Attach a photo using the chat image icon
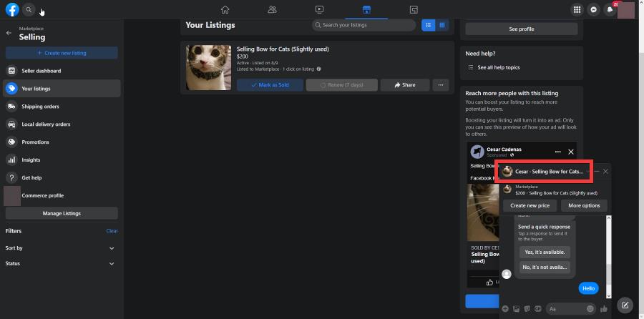The height and width of the screenshot is (319, 644). coord(516,309)
